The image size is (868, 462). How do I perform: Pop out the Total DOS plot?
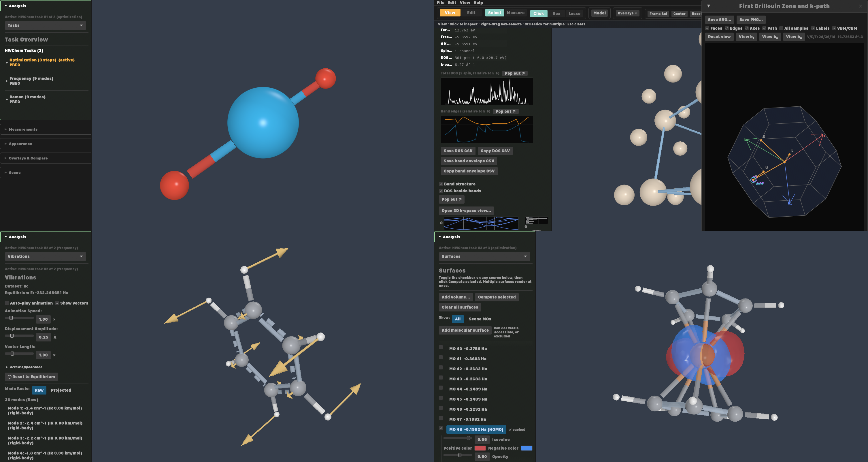point(514,73)
